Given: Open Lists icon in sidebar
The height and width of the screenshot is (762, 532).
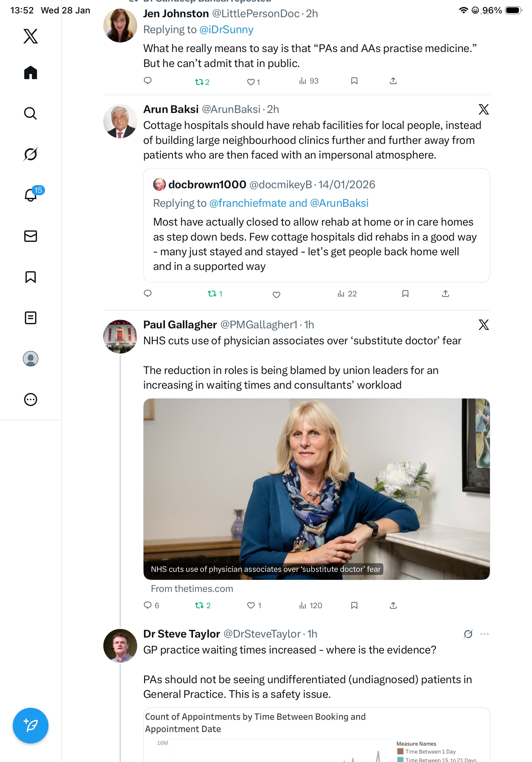Looking at the screenshot, I should click(31, 317).
